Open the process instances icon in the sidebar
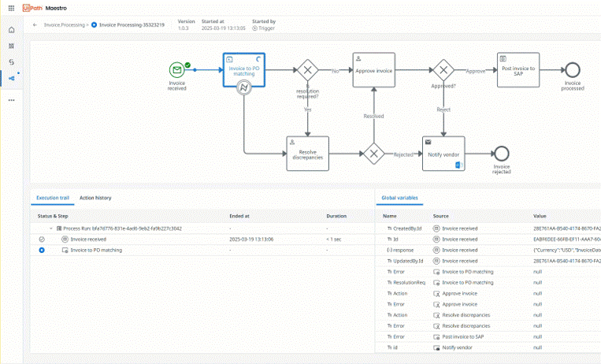 [x=11, y=77]
